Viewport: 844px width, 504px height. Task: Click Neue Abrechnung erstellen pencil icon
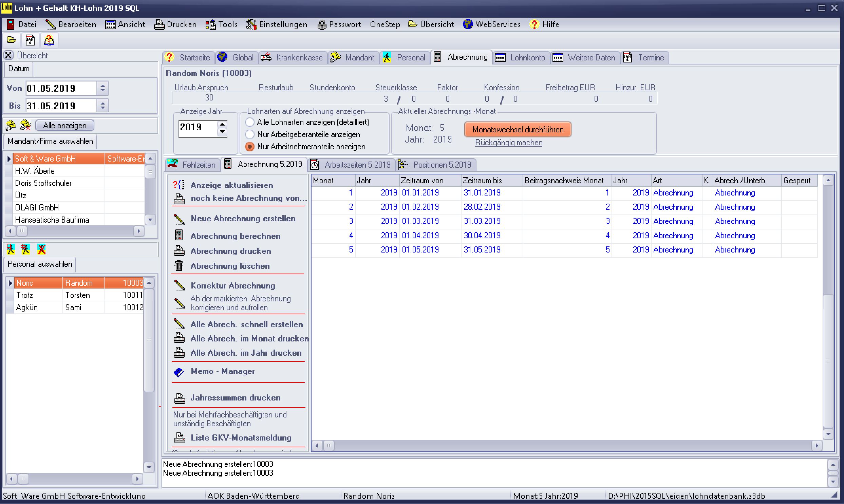click(x=179, y=219)
